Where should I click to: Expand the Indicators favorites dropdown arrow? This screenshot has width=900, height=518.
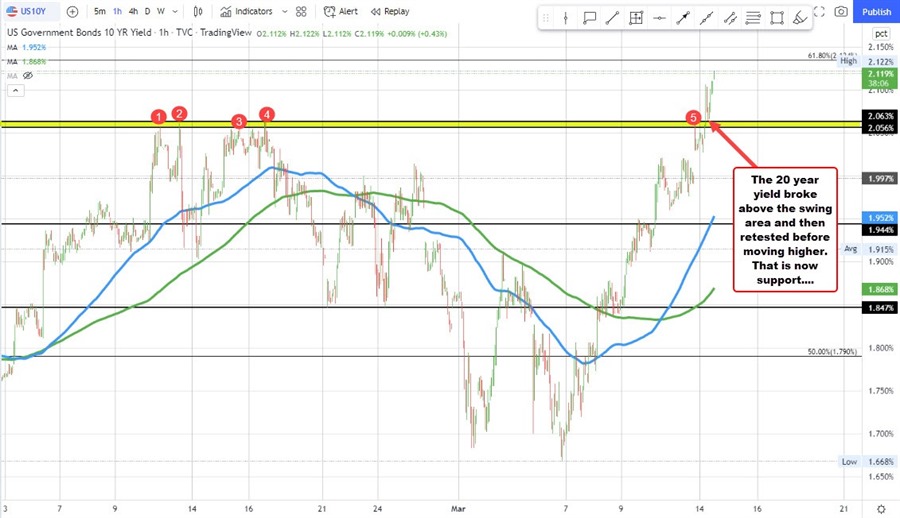pyautogui.click(x=282, y=12)
